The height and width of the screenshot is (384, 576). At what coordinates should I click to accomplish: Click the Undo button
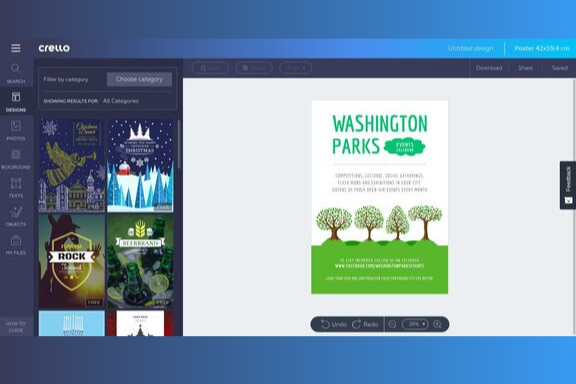tap(334, 324)
